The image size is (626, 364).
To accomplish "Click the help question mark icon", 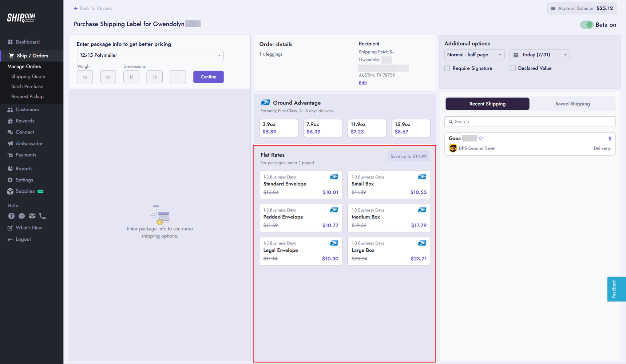I will (11, 216).
